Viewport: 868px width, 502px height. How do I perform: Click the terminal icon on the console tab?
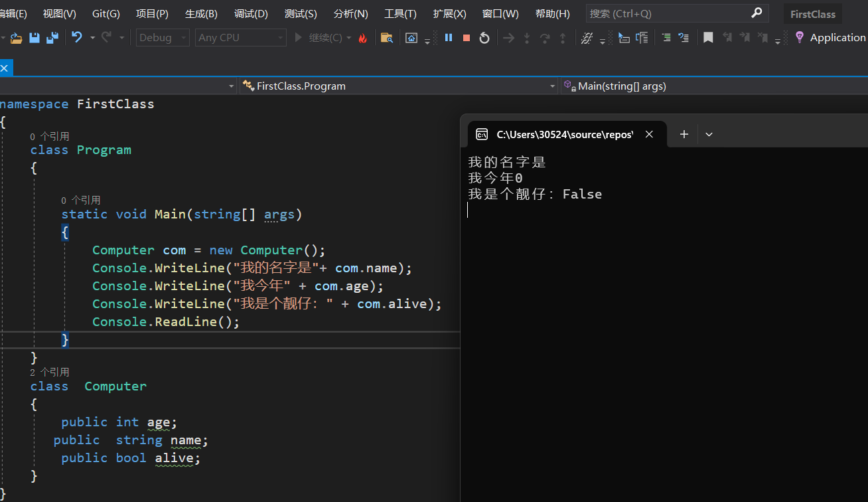click(482, 134)
